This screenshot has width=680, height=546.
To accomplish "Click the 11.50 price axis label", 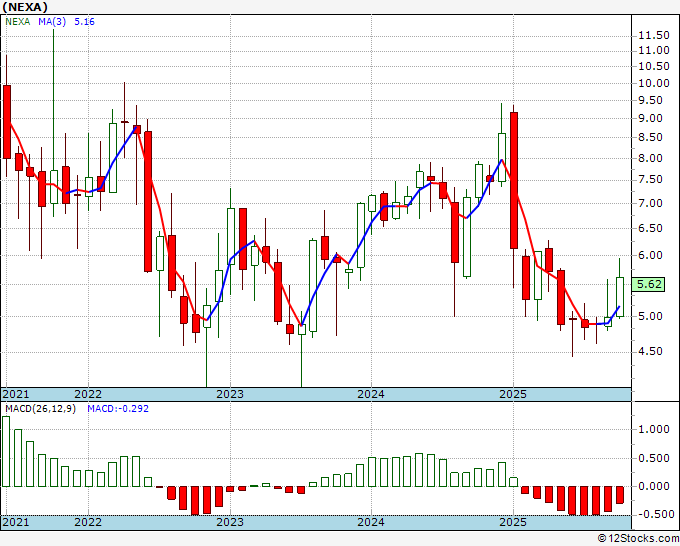I will pyautogui.click(x=654, y=36).
